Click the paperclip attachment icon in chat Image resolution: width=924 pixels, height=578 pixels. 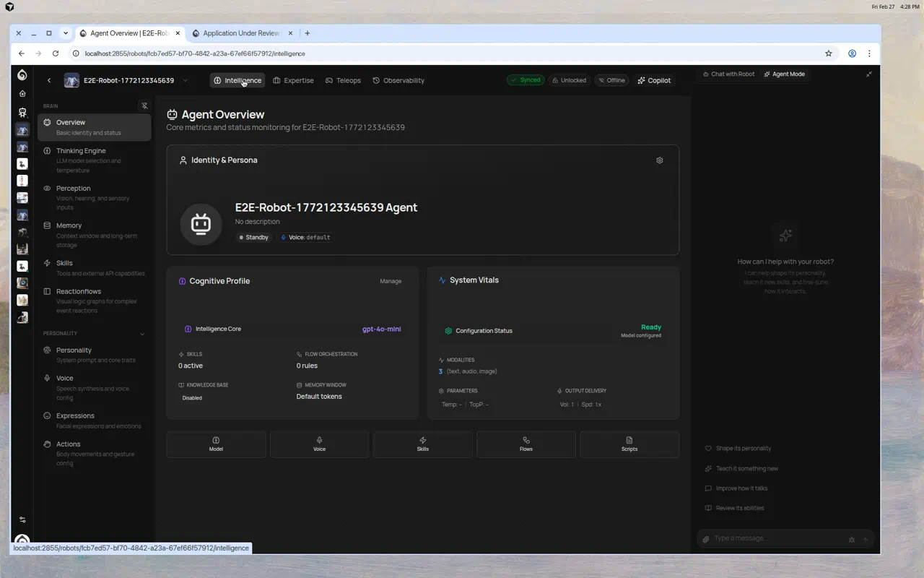(x=706, y=539)
